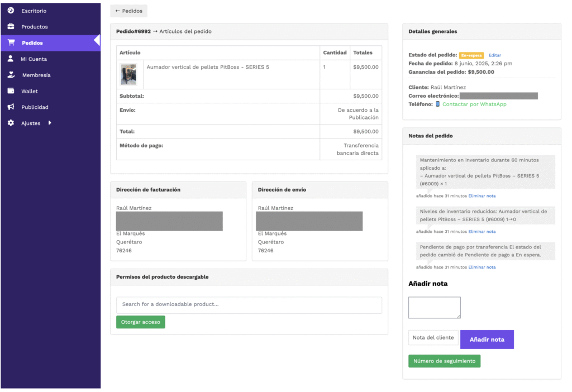Click Editar next to order status
This screenshot has width=572, height=392.
tap(494, 55)
